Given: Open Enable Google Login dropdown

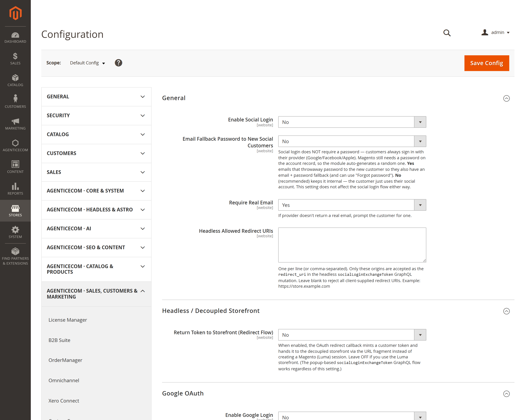Looking at the screenshot, I should 352,416.
